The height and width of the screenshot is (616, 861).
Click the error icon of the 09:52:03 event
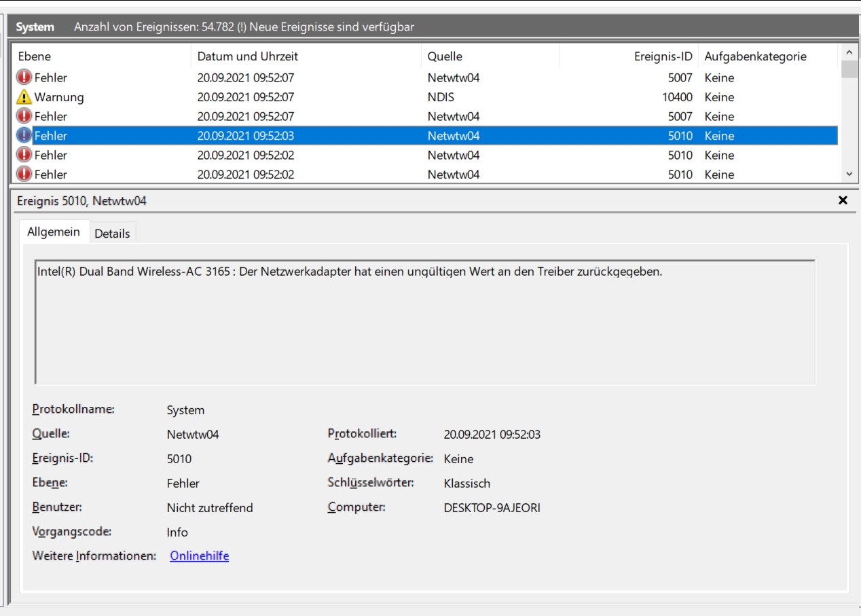click(24, 136)
